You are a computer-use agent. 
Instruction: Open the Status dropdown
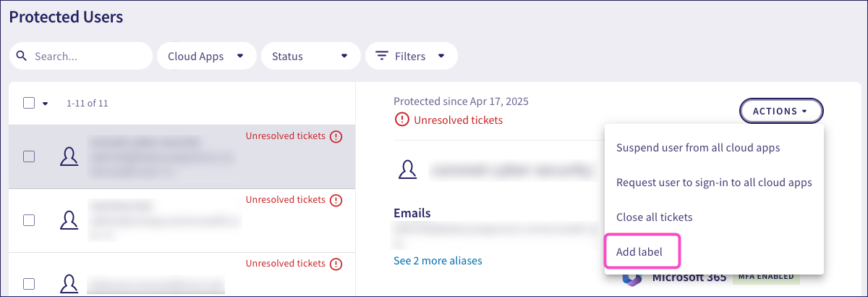pos(311,56)
